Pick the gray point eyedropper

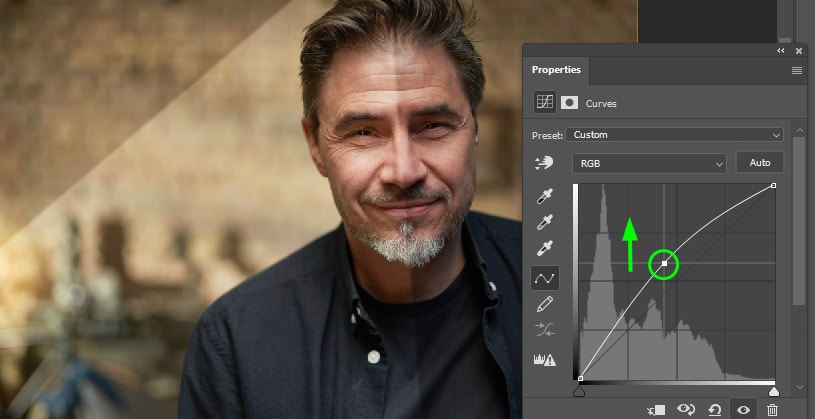(544, 222)
